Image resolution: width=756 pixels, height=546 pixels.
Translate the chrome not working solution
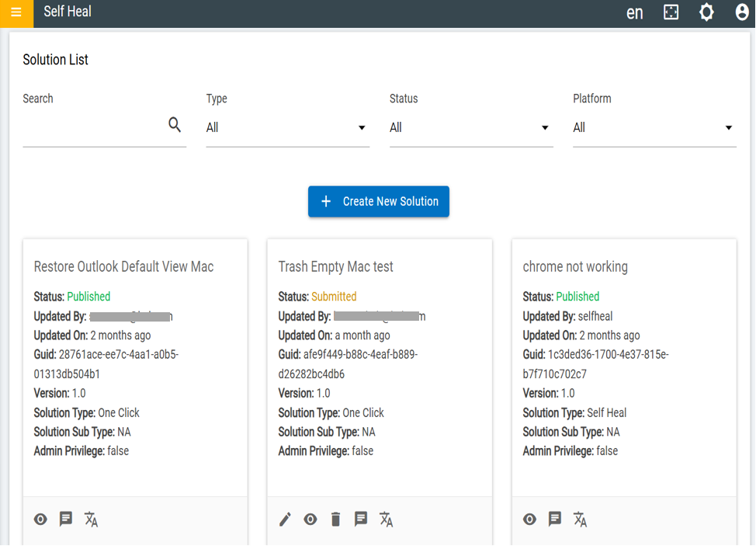click(580, 520)
